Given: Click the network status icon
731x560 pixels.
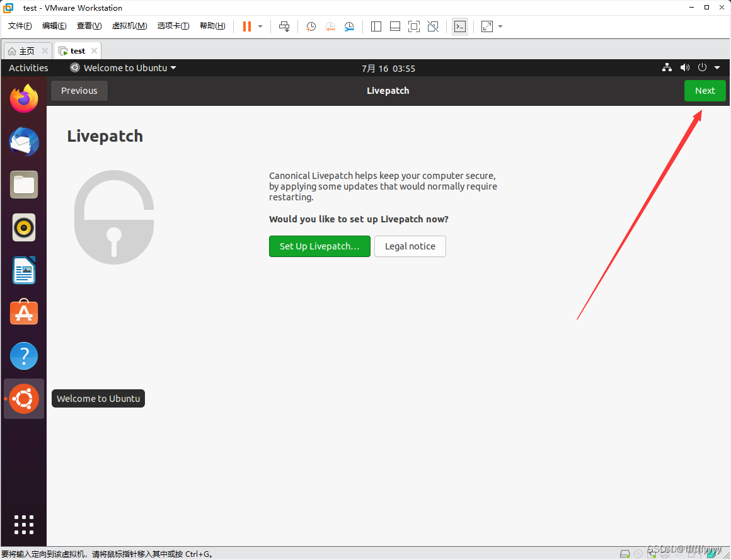Looking at the screenshot, I should 667,67.
